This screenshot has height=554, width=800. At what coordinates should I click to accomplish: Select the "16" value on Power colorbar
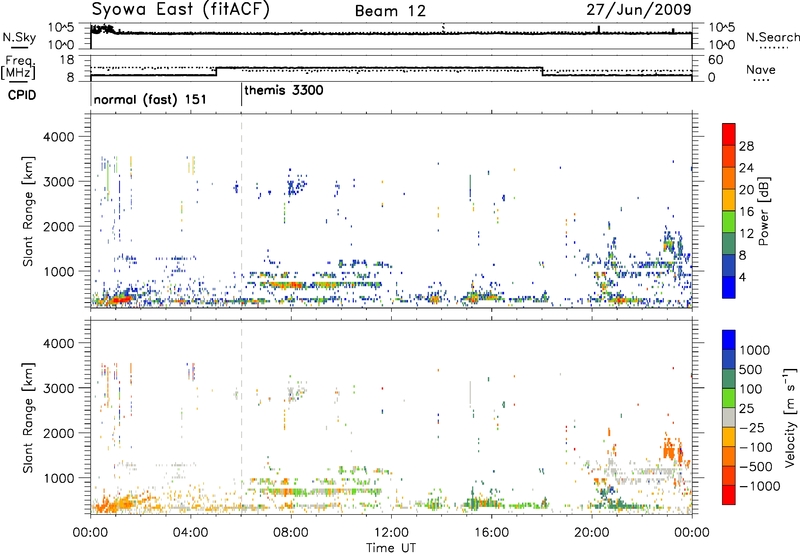pos(746,212)
